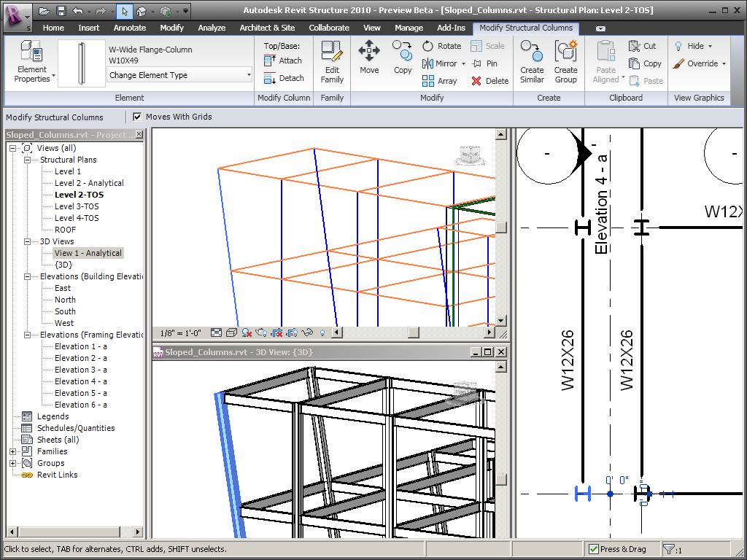This screenshot has height=560, width=747.
Task: Click Reveal Hidden Elements lightbulb in view bar
Action: [322, 332]
